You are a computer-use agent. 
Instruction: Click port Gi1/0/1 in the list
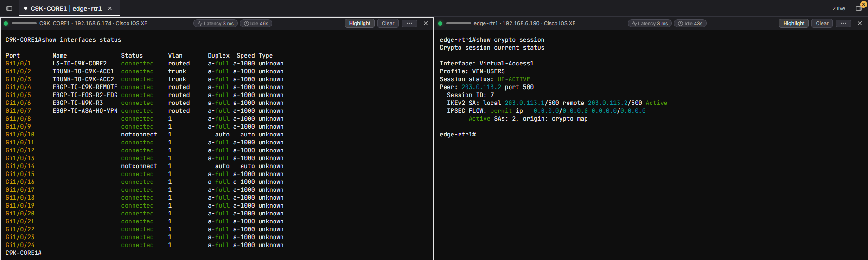[18, 64]
